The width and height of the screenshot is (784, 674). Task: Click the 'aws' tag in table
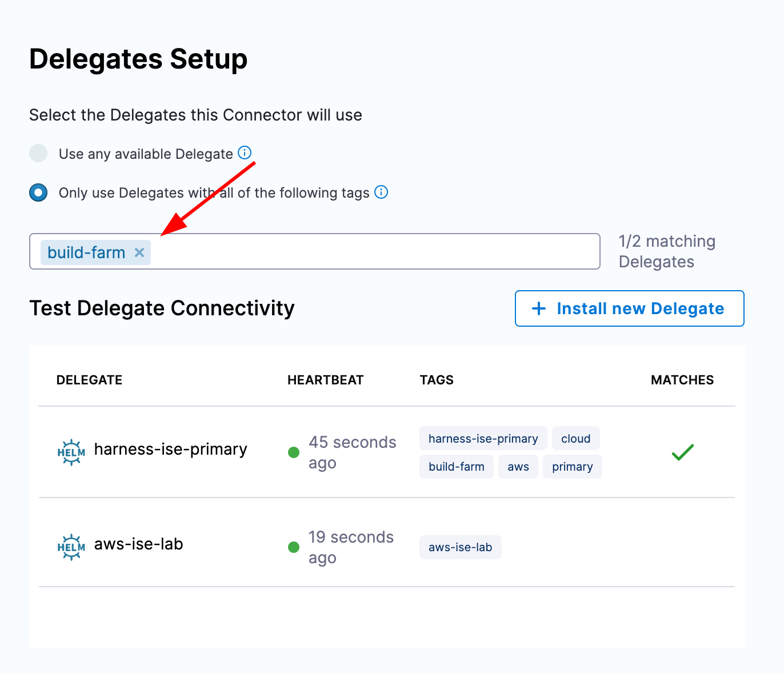tap(518, 467)
